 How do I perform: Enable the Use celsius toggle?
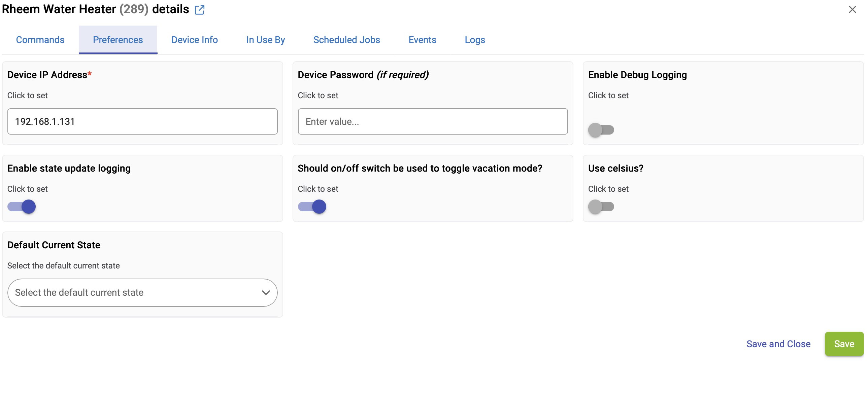[601, 207]
